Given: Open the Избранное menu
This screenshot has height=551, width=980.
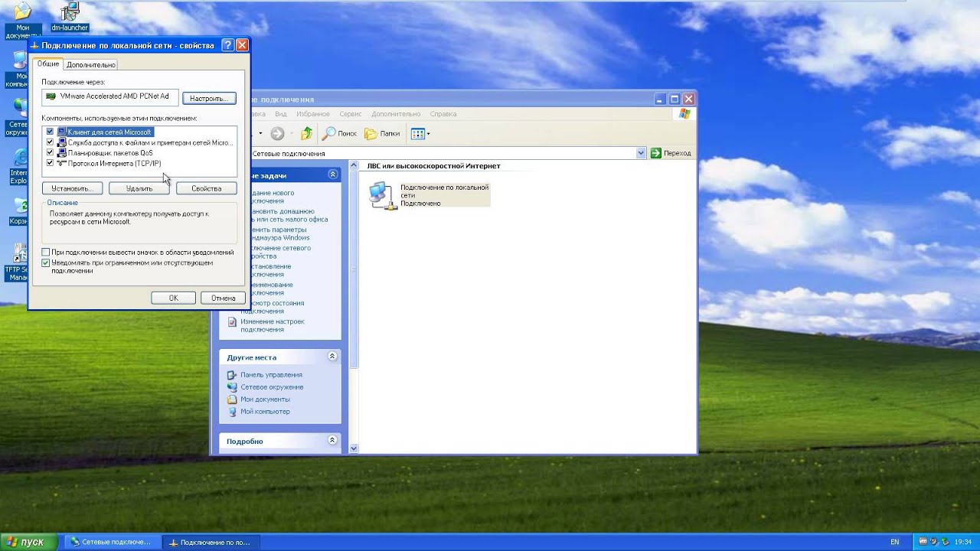Looking at the screenshot, I should click(x=312, y=114).
